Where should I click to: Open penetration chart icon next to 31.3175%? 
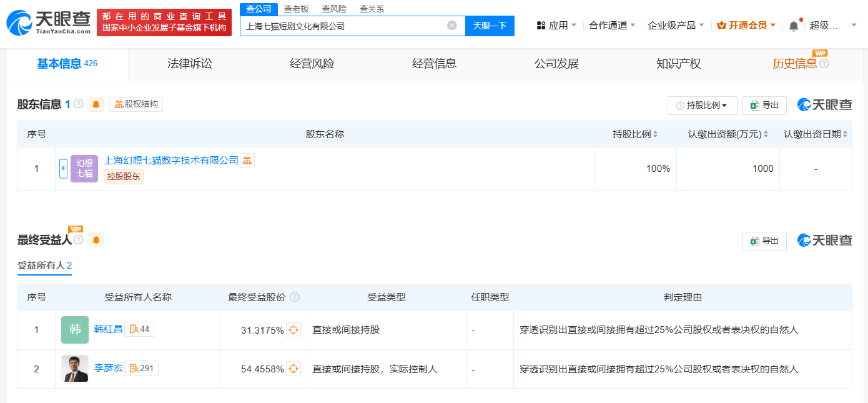293,330
